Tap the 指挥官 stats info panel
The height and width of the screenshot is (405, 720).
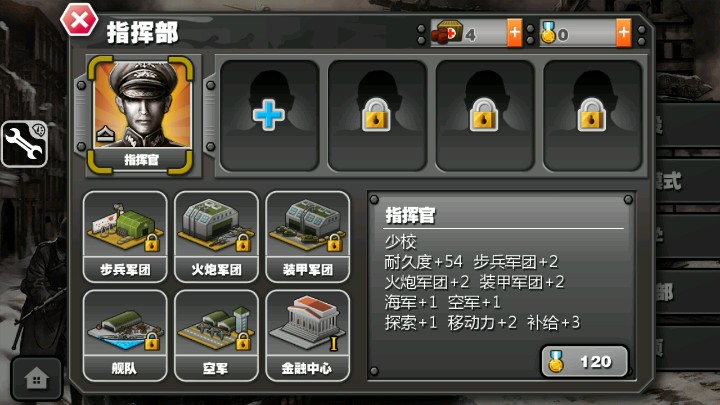pos(501,286)
